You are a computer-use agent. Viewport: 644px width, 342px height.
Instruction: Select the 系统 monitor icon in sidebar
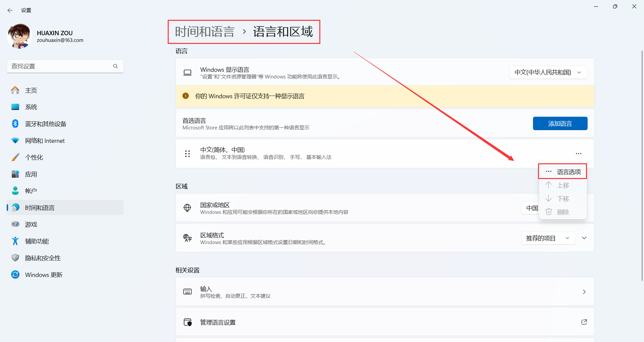15,107
